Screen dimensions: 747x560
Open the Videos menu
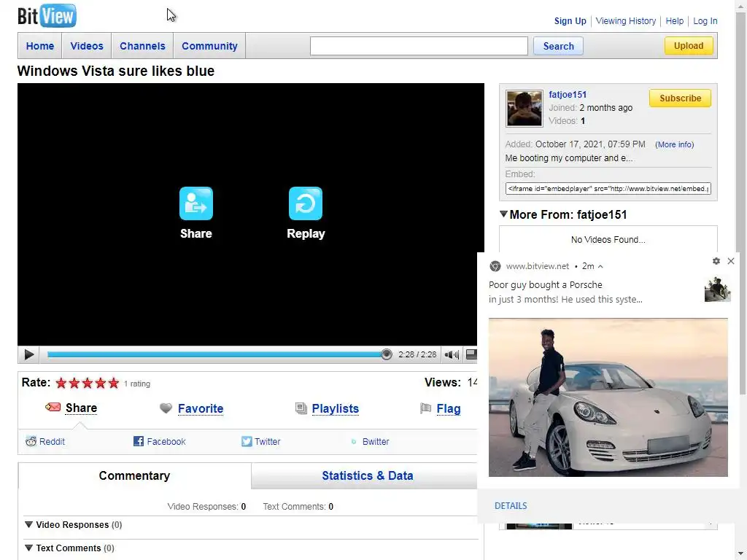click(x=87, y=46)
